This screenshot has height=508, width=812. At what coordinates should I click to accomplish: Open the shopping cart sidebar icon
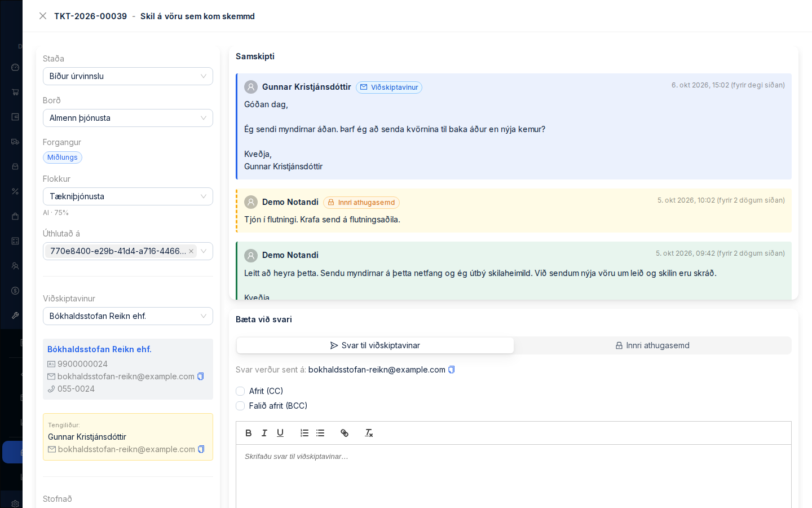point(15,92)
